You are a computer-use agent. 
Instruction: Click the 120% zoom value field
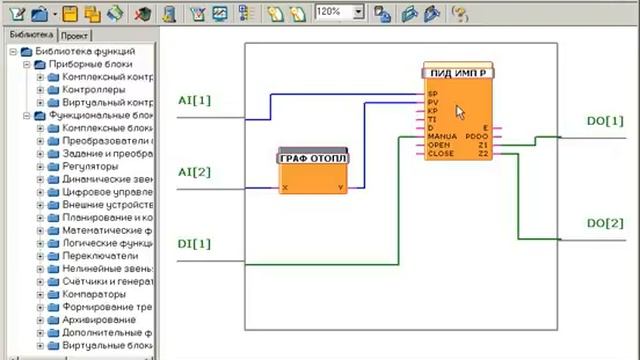334,12
